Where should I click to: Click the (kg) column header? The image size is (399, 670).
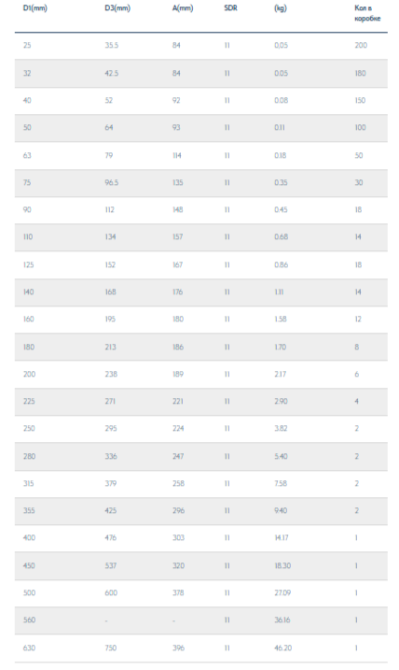tap(281, 8)
